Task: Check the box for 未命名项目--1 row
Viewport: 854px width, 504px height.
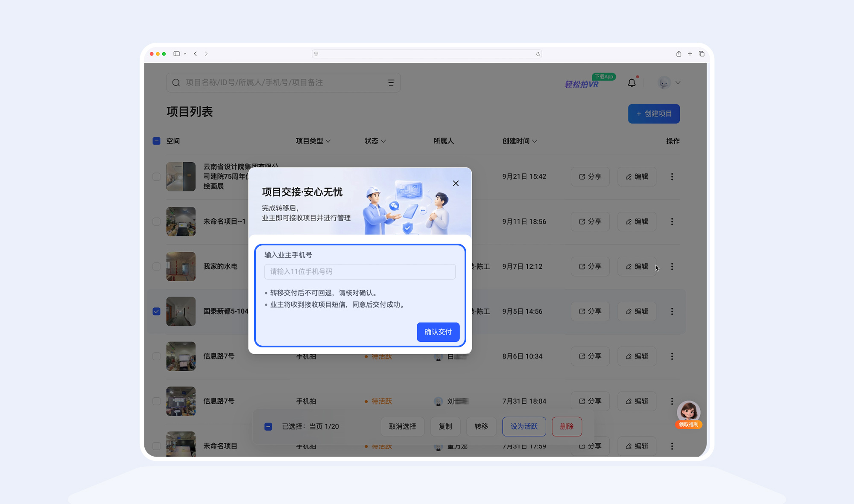Action: (156, 221)
